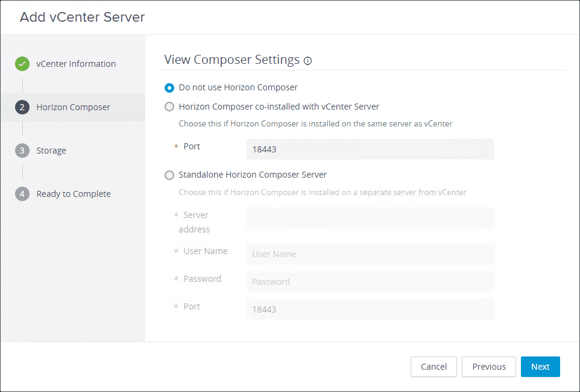This screenshot has height=392, width=580.
Task: Go to vCenter Information step
Action: (x=76, y=64)
